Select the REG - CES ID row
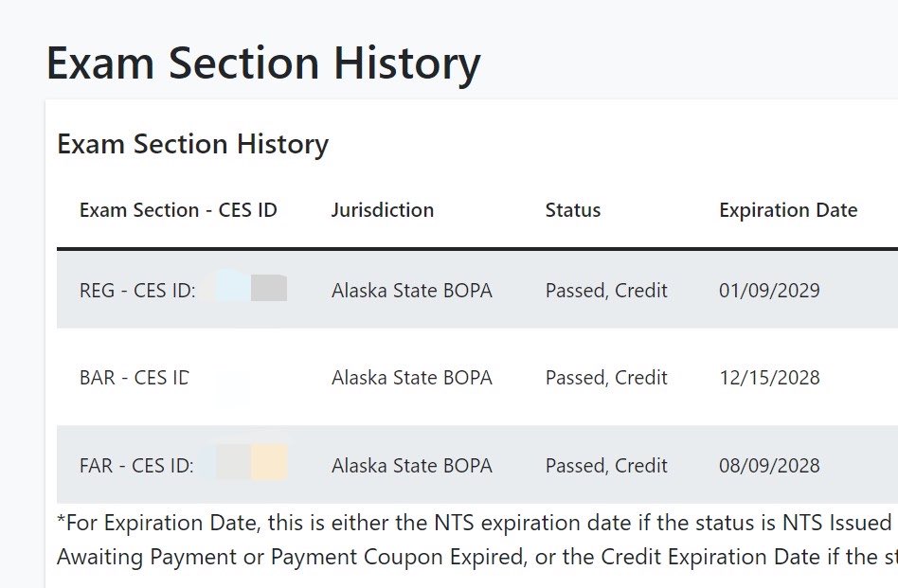 (477, 291)
